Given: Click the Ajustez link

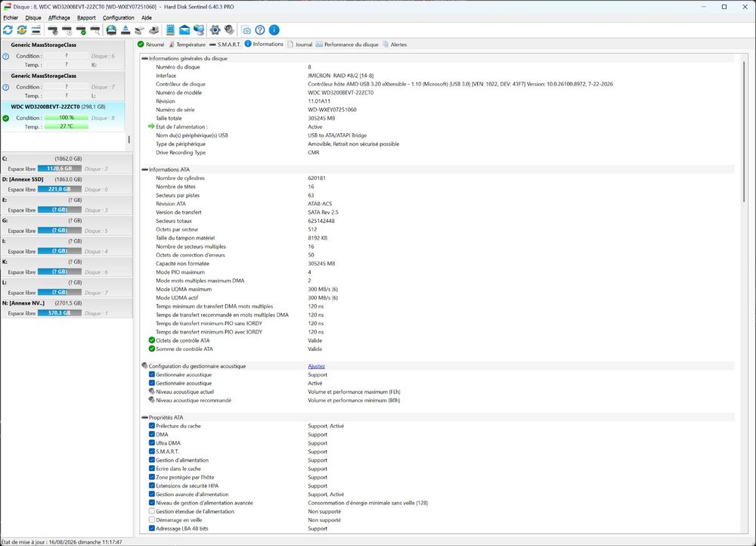Looking at the screenshot, I should click(316, 367).
